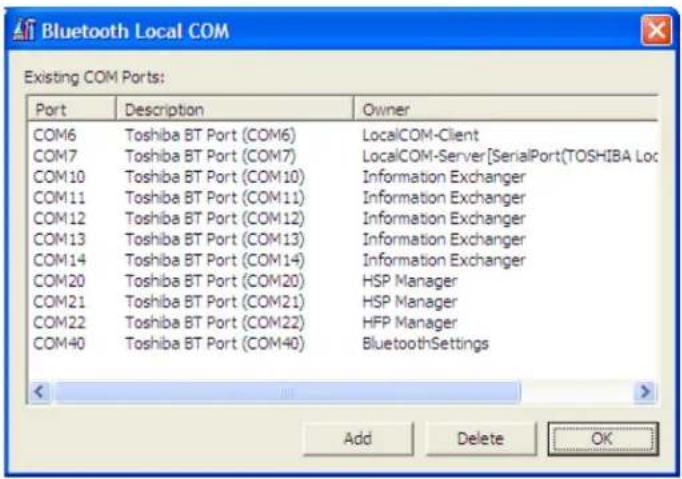Click the left arrow of horizontal scrollbar
This screenshot has height=479, width=682.
coord(40,392)
